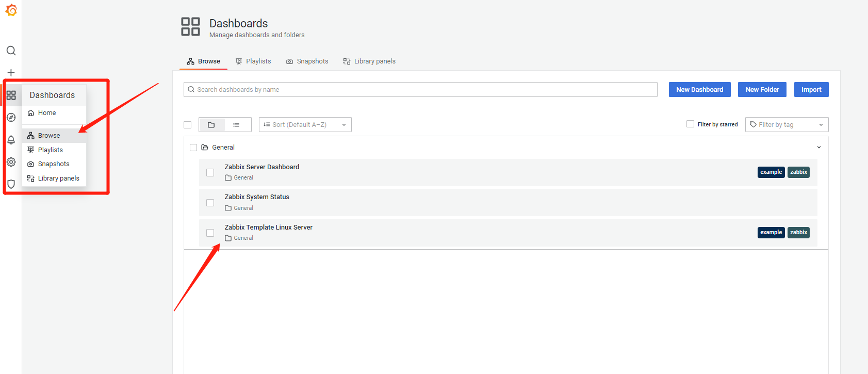Screen dimensions: 868x374
Task: Select Zabbix Template Linux Server checkbox
Action: pyautogui.click(x=210, y=233)
